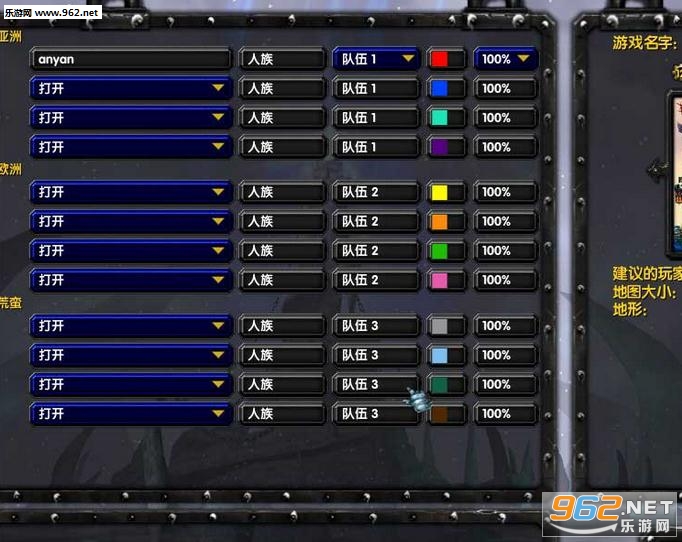Open the 打开 slot dropdown beside the light blue swatch

(130, 355)
